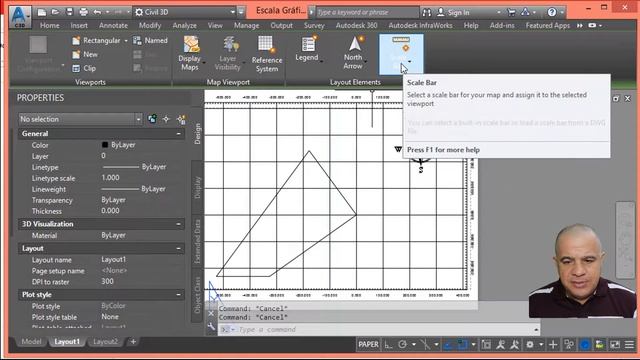
Task: Expand the Rectangular viewport dropdown arrow
Action: (x=126, y=41)
